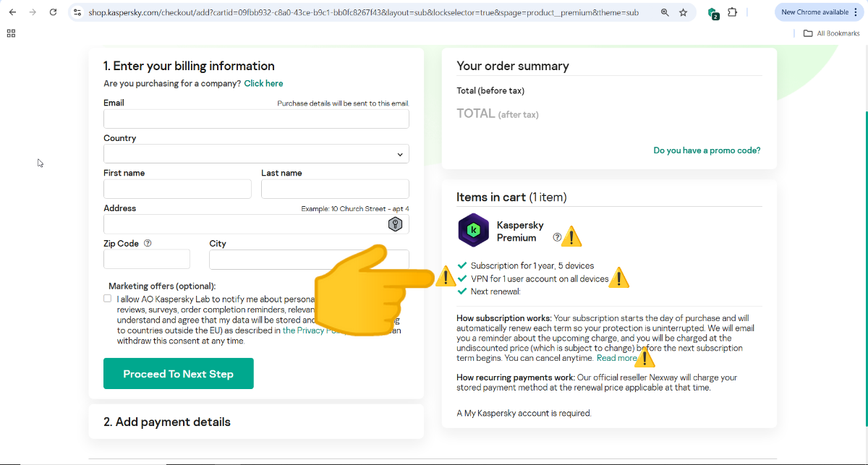The image size is (868, 465).
Task: Reload the checkout page
Action: coord(53,12)
